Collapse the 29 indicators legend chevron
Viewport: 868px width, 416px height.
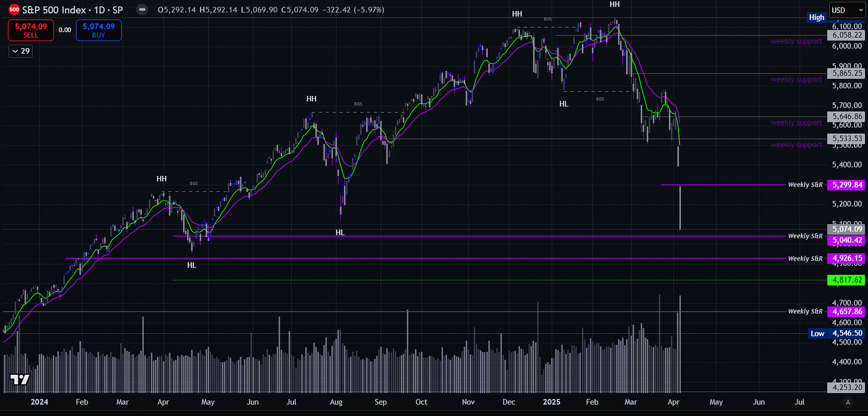[x=20, y=51]
